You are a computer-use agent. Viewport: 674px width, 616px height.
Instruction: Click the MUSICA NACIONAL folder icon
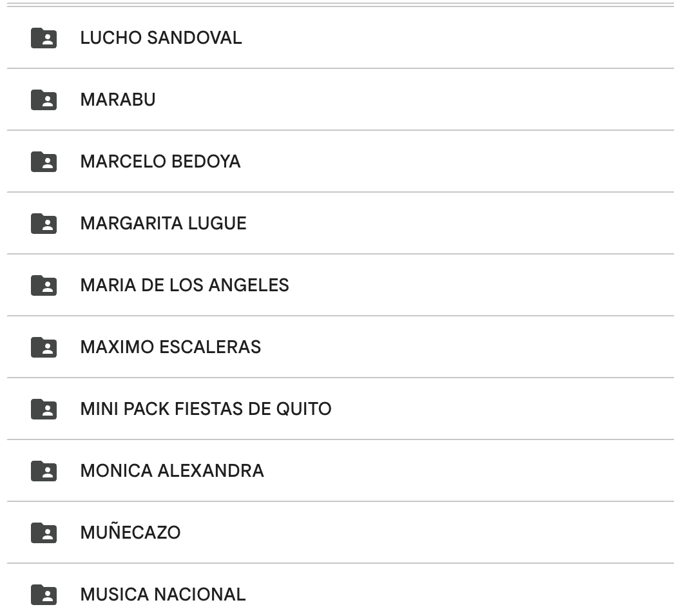(44, 595)
